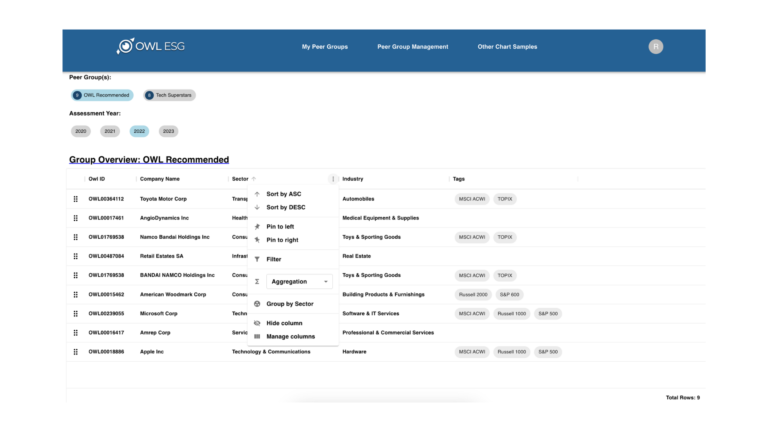Screen dimensions: 768x432
Task: Click the OWL ESG logo
Action: pyautogui.click(x=150, y=46)
